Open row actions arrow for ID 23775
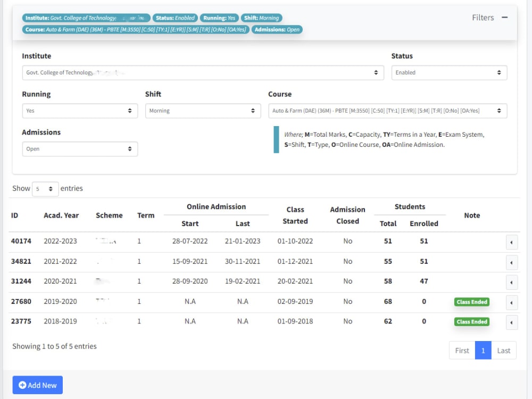This screenshot has height=399, width=532. pyautogui.click(x=511, y=322)
